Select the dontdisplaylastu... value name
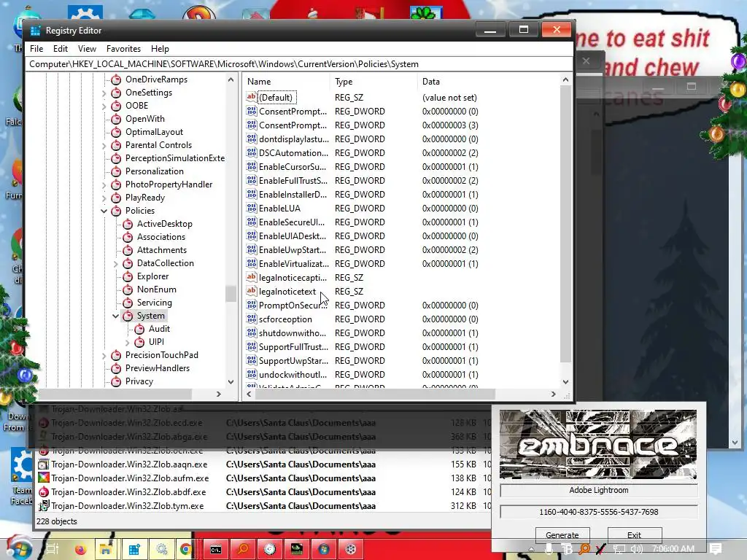Viewport: 747px width, 560px height. (x=293, y=139)
